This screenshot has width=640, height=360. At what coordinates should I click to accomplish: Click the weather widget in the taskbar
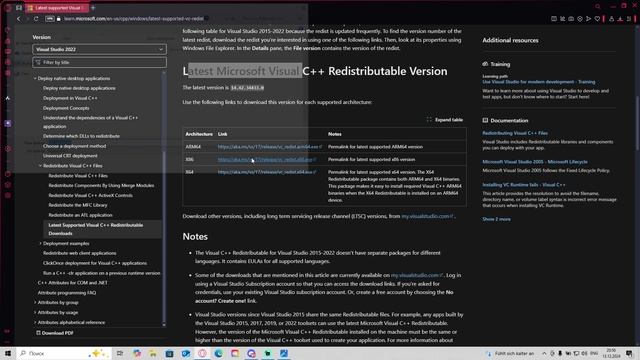click(x=510, y=353)
